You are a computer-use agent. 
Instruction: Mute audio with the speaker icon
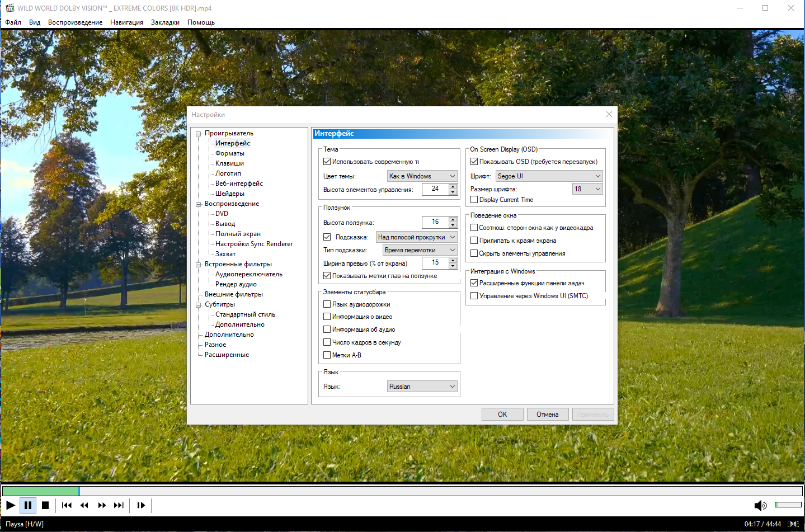[760, 506]
